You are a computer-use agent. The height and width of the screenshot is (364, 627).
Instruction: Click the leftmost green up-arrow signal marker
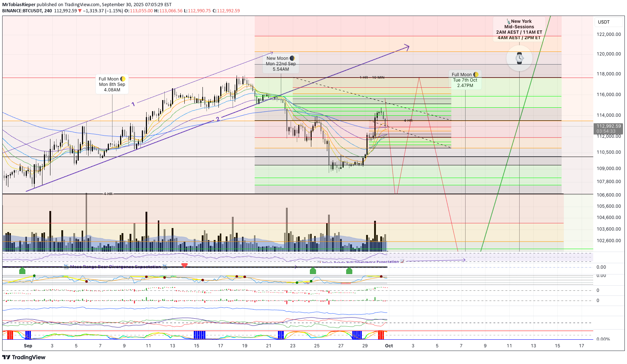22,270
